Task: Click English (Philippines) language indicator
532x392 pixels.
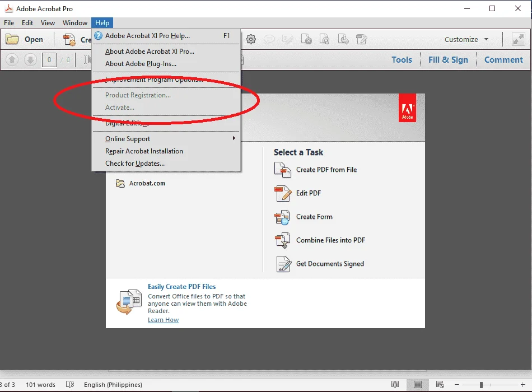Action: coord(113,385)
